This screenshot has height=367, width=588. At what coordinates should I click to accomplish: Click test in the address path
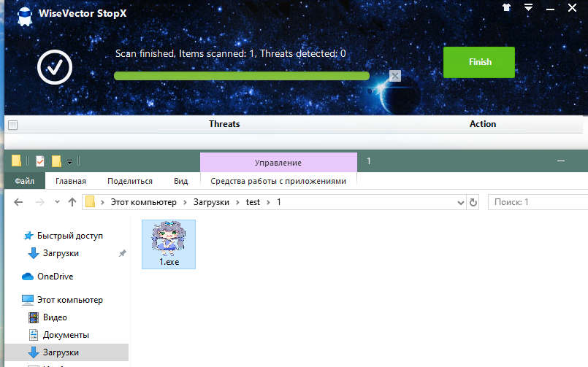click(x=253, y=202)
